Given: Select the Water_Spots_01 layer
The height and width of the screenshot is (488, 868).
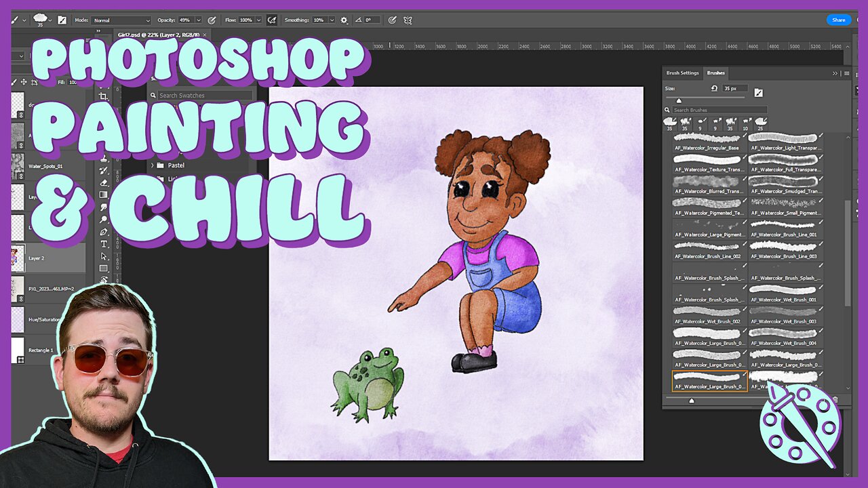Looking at the screenshot, I should 49,166.
